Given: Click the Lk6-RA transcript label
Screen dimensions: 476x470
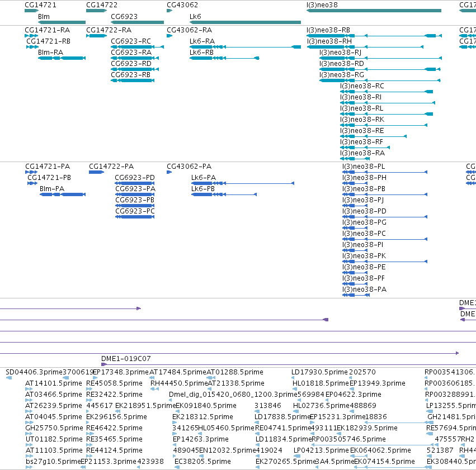Looking at the screenshot, I should pyautogui.click(x=202, y=41).
